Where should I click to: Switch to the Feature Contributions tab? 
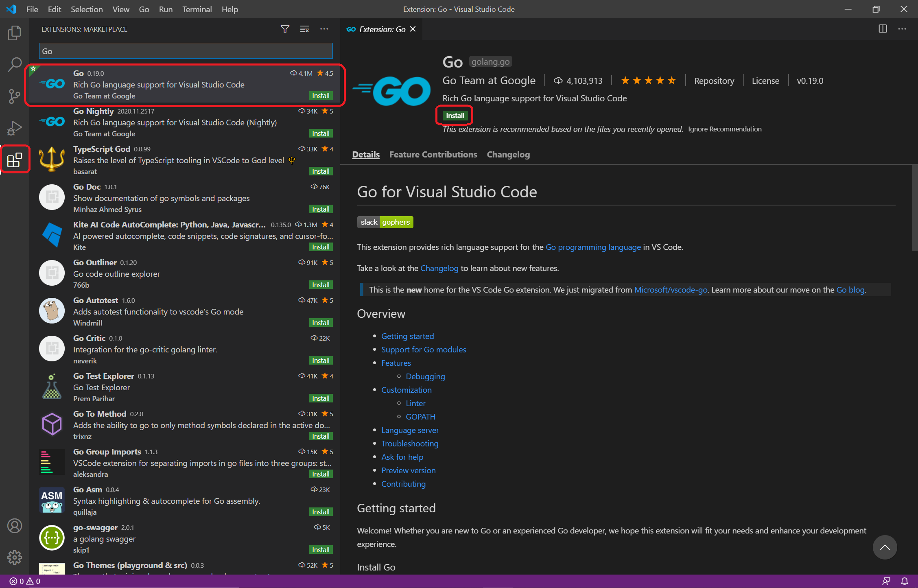[433, 155]
